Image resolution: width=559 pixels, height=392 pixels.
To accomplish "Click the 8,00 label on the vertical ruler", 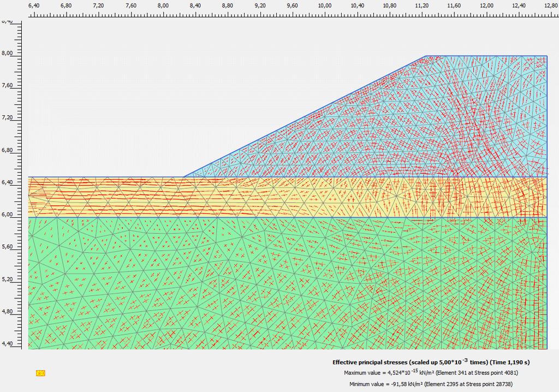I will coord(7,53).
